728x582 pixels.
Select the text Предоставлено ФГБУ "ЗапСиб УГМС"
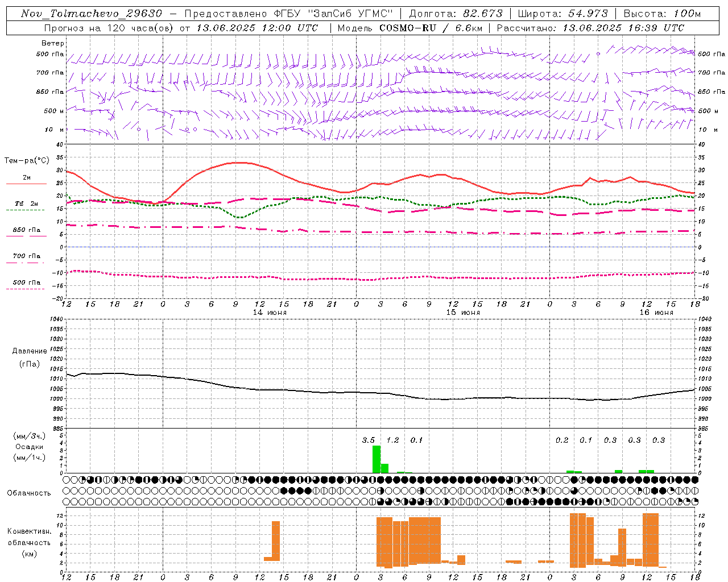click(289, 14)
